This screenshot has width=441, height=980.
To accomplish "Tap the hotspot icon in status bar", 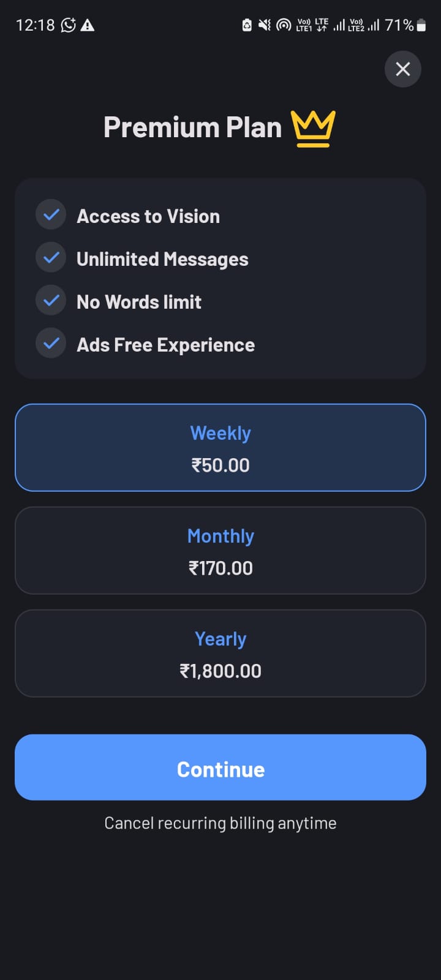I will point(284,25).
